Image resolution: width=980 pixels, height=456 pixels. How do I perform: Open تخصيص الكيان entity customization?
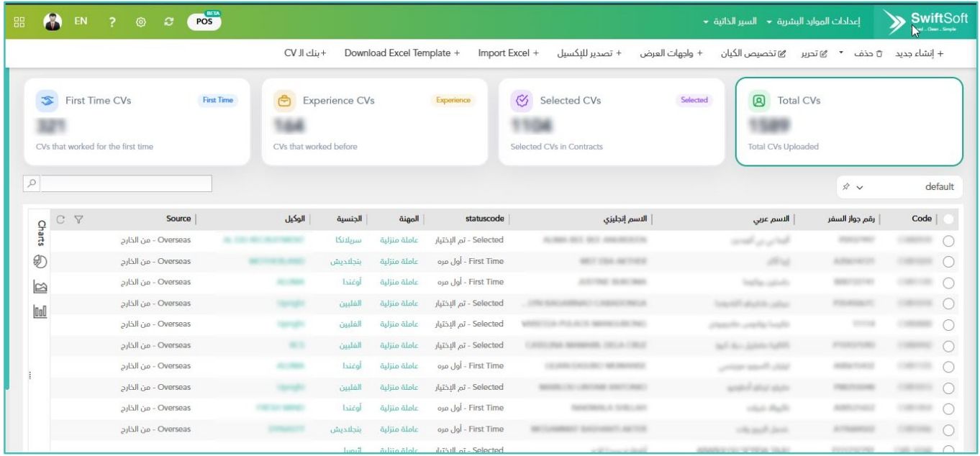coord(754,54)
